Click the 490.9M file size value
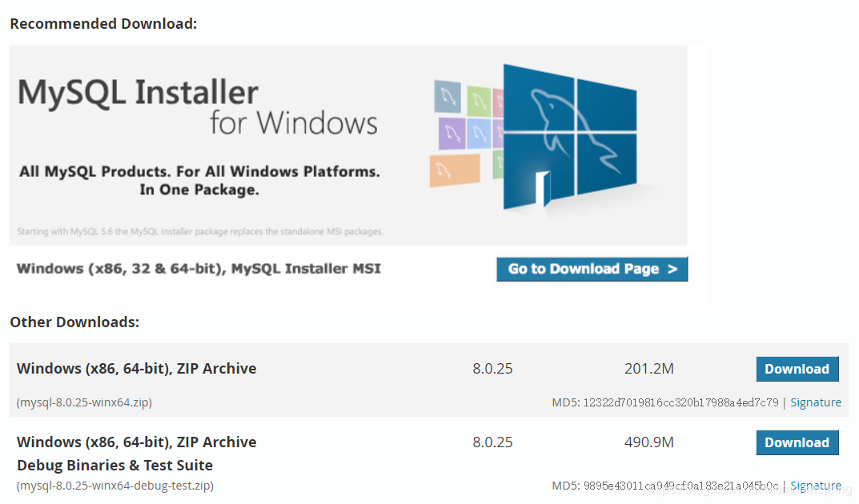The width and height of the screenshot is (859, 504). 649,442
